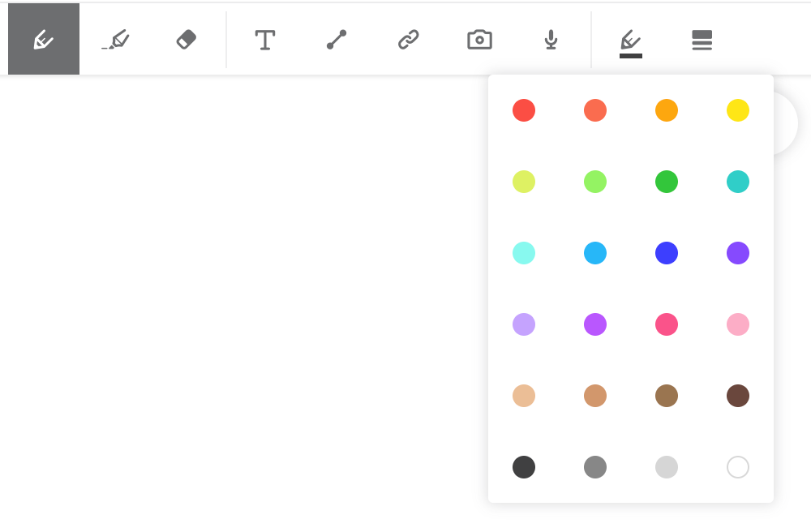Choose the Eraser tool
Viewport: 811px width, 532px height.
187,39
